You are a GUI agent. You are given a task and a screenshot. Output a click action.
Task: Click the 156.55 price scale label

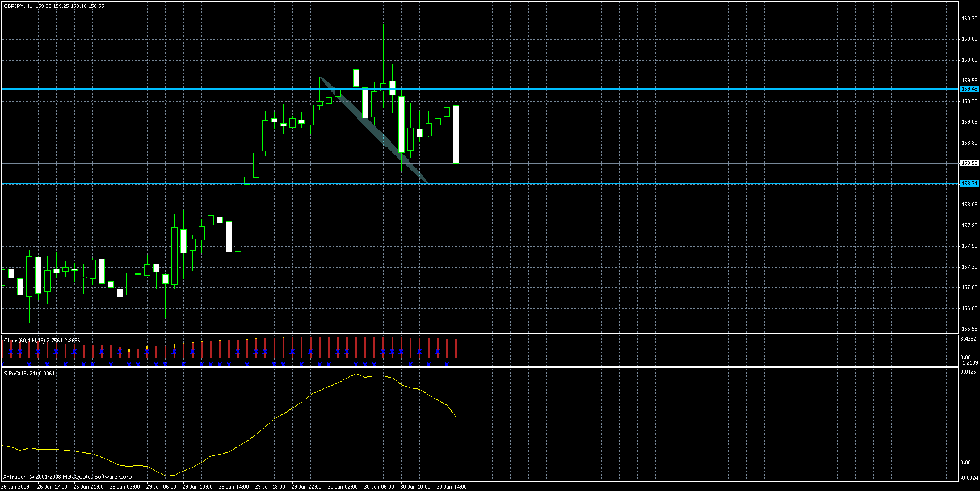point(969,329)
